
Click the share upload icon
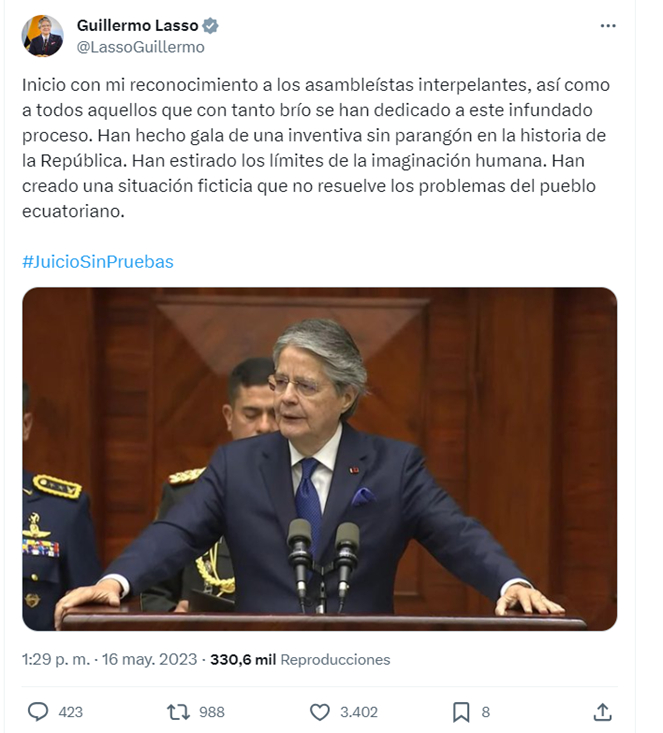[x=603, y=712]
